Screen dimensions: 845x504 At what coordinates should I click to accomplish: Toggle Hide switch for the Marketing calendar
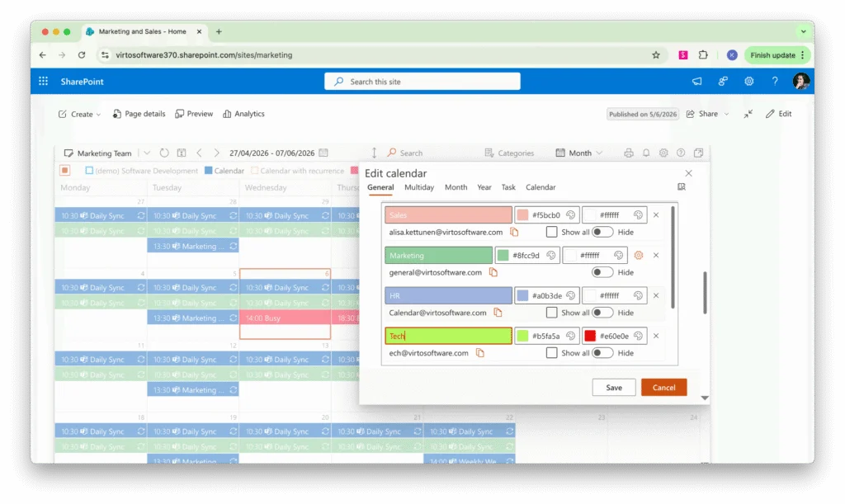coord(602,272)
